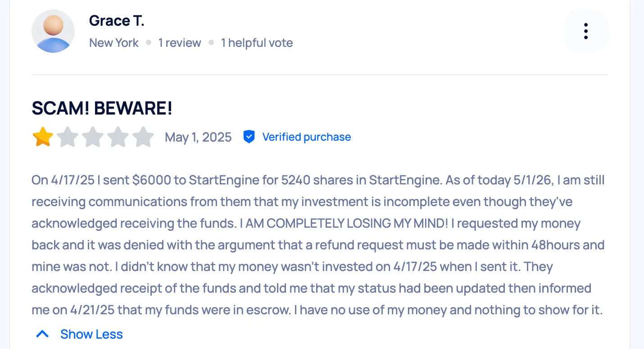Expand Grace T.'s reviewer details
The height and width of the screenshot is (349, 644).
117,20
